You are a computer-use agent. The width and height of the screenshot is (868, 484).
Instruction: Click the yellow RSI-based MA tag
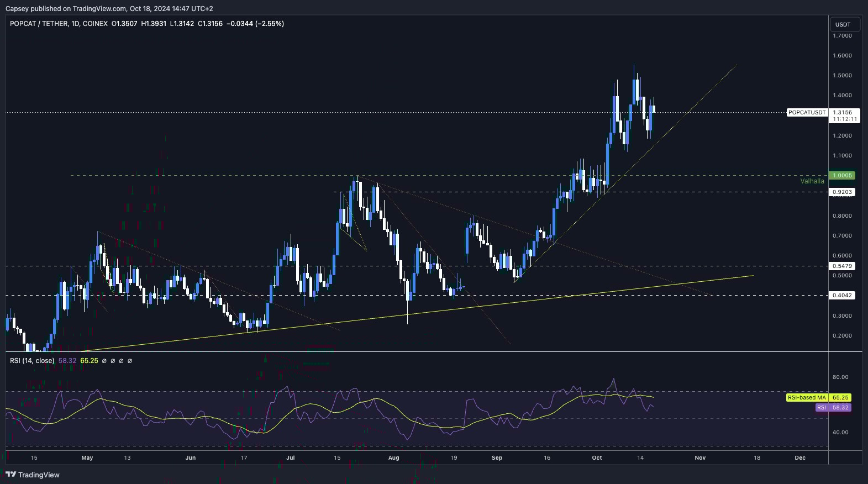coord(807,398)
